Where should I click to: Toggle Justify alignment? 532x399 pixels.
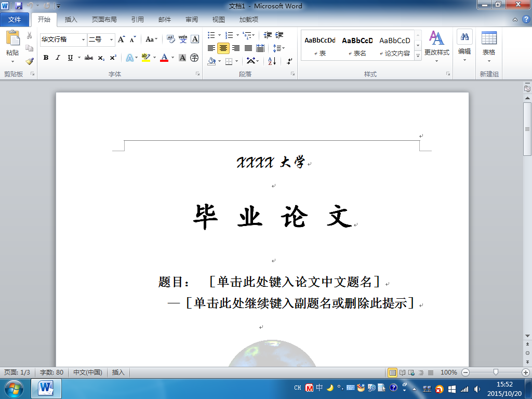(248, 48)
